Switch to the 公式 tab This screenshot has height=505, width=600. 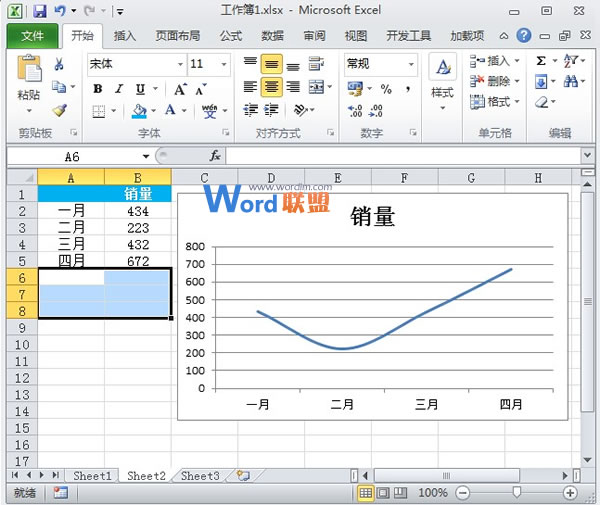(231, 36)
